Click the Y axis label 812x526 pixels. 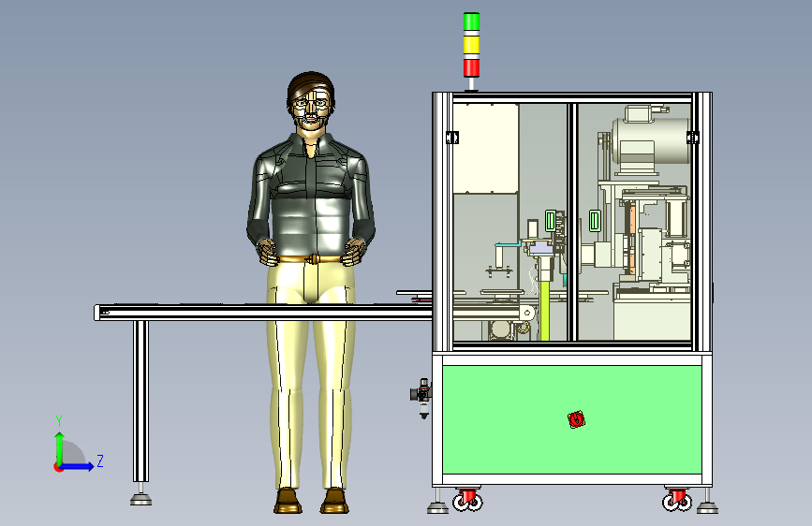coord(58,420)
